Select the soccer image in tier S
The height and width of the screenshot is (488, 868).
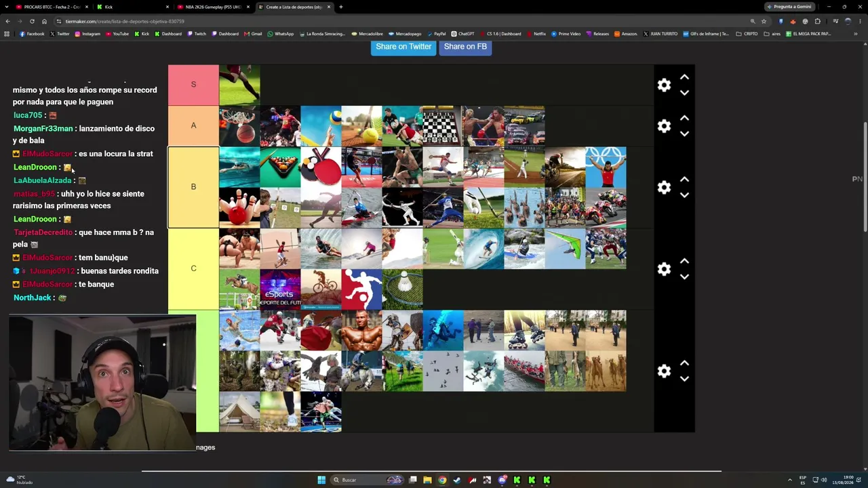[239, 85]
